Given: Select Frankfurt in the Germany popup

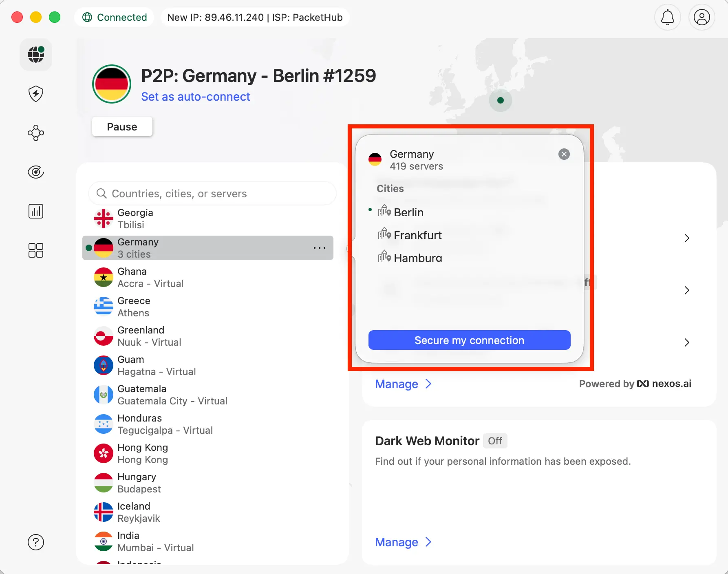Looking at the screenshot, I should [x=417, y=235].
